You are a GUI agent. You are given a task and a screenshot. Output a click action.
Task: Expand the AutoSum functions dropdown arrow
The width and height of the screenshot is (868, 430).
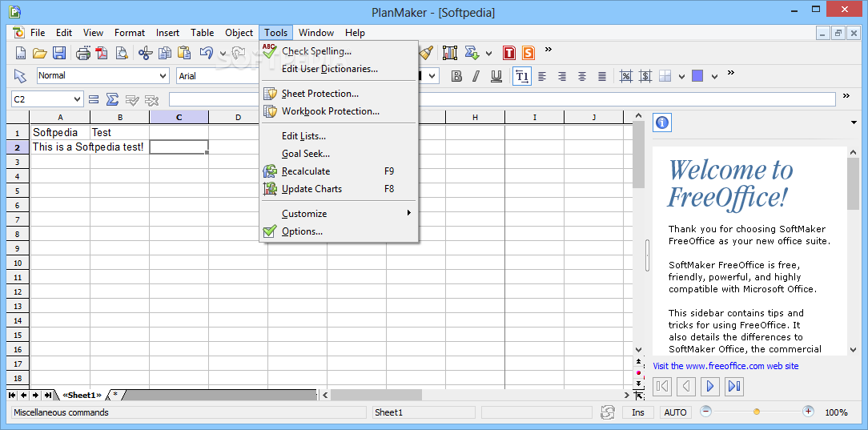pos(488,54)
